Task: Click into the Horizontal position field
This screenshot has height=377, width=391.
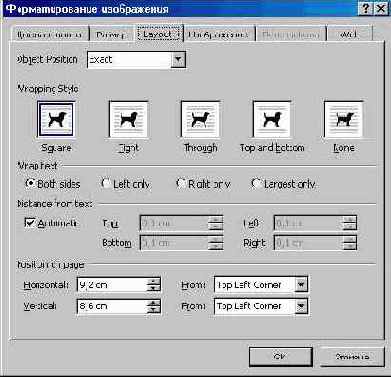Action: click(x=112, y=285)
